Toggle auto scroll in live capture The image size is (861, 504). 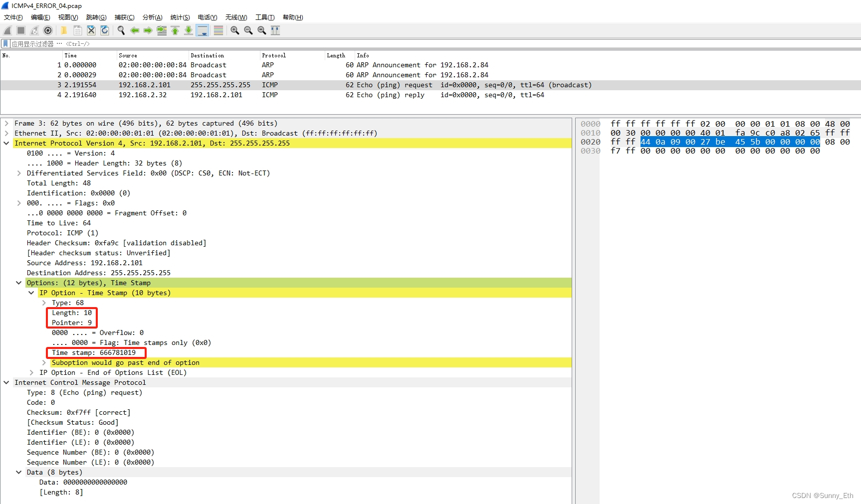pyautogui.click(x=203, y=30)
